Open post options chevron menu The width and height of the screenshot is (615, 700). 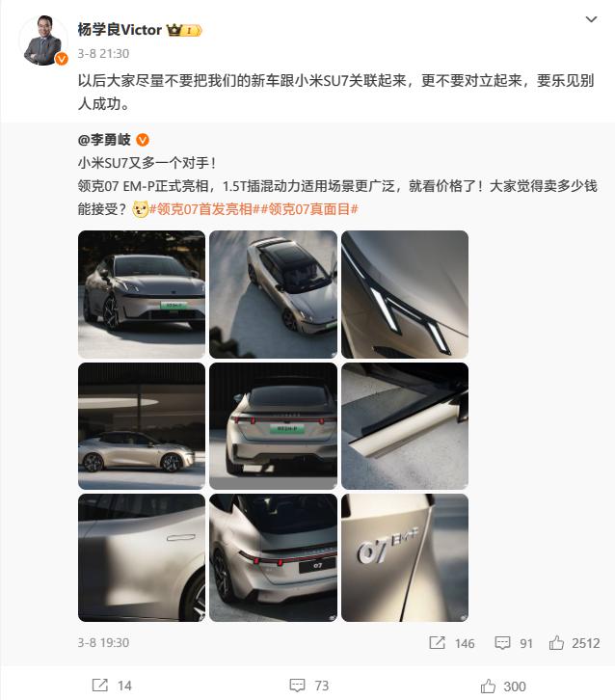(591, 19)
